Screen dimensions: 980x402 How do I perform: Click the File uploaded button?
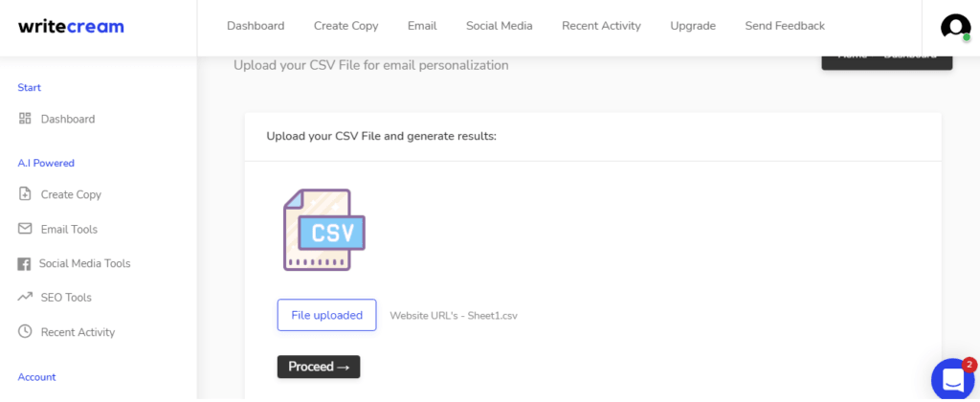coord(327,315)
